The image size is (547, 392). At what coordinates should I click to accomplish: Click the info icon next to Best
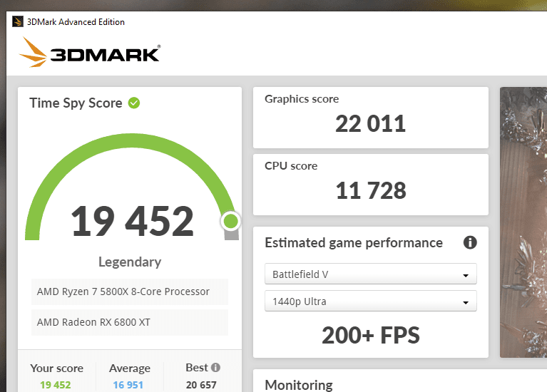(216, 367)
